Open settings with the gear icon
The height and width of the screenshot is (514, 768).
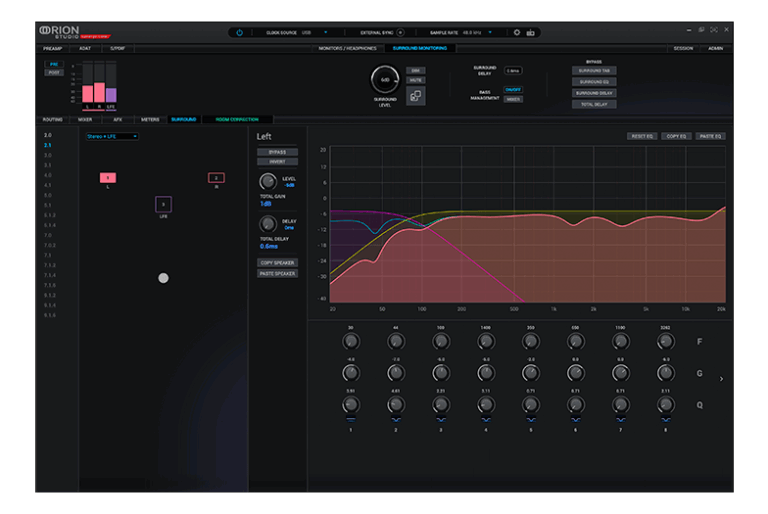coord(516,32)
